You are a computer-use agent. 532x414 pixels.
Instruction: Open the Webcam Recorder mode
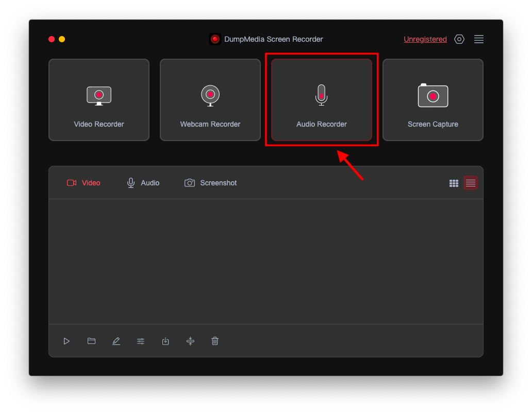tap(210, 99)
